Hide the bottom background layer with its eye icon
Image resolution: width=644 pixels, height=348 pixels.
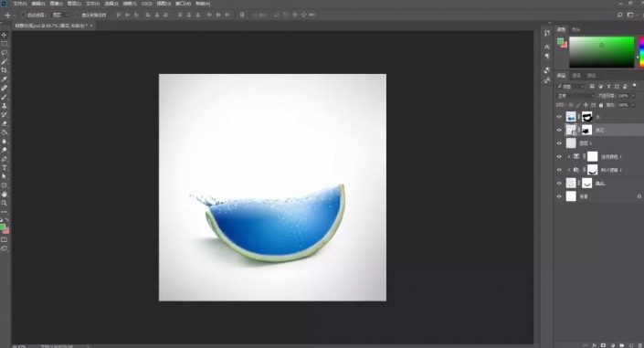coord(559,196)
